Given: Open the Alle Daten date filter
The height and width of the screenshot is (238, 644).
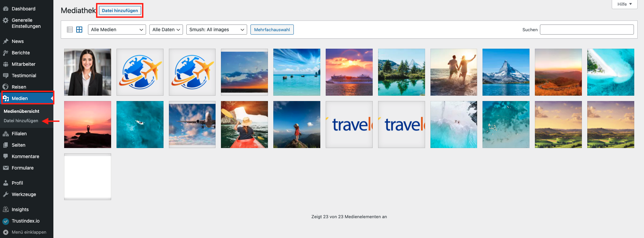Looking at the screenshot, I should 166,30.
